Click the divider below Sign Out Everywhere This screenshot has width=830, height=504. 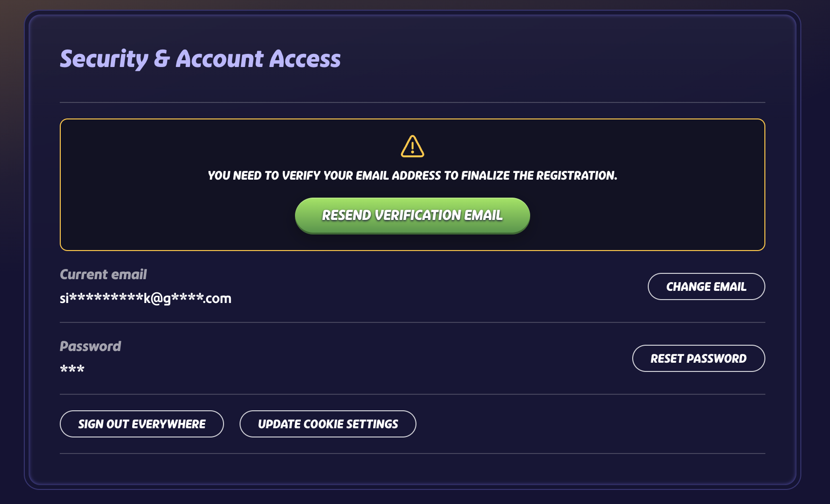[x=412, y=454]
